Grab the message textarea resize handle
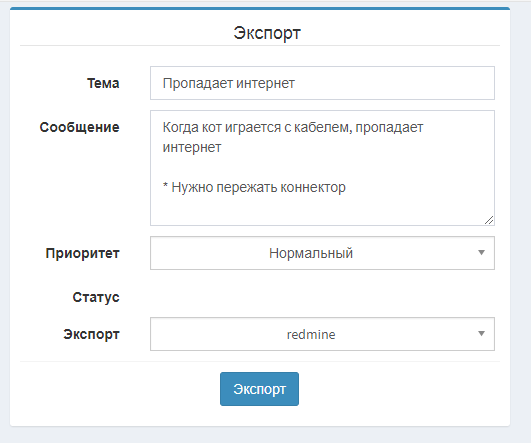The height and width of the screenshot is (443, 531). [x=489, y=220]
